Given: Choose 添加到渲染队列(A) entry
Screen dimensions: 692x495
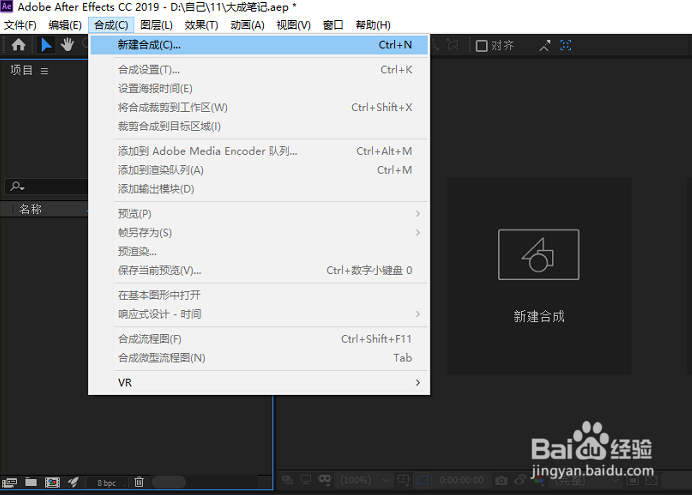Looking at the screenshot, I should (x=259, y=170).
